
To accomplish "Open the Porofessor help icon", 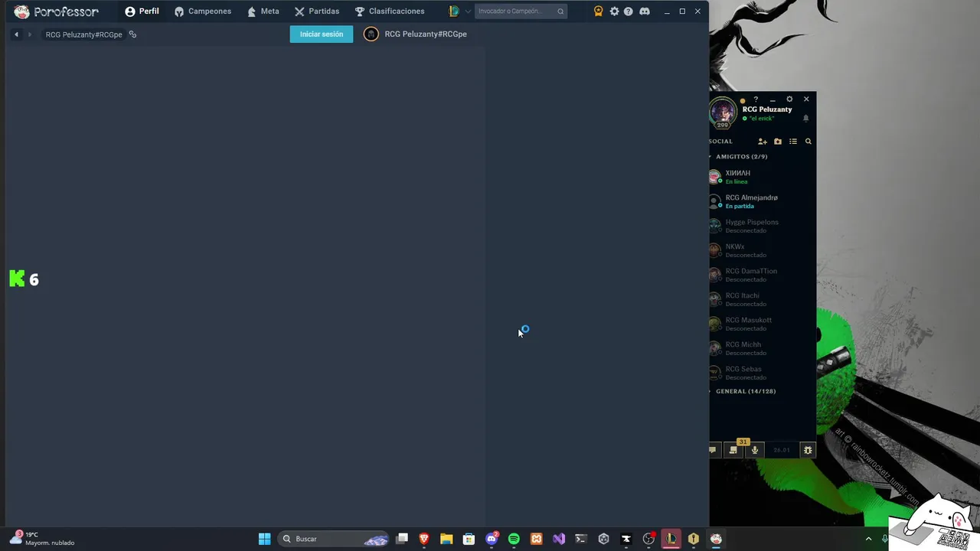I will click(629, 11).
